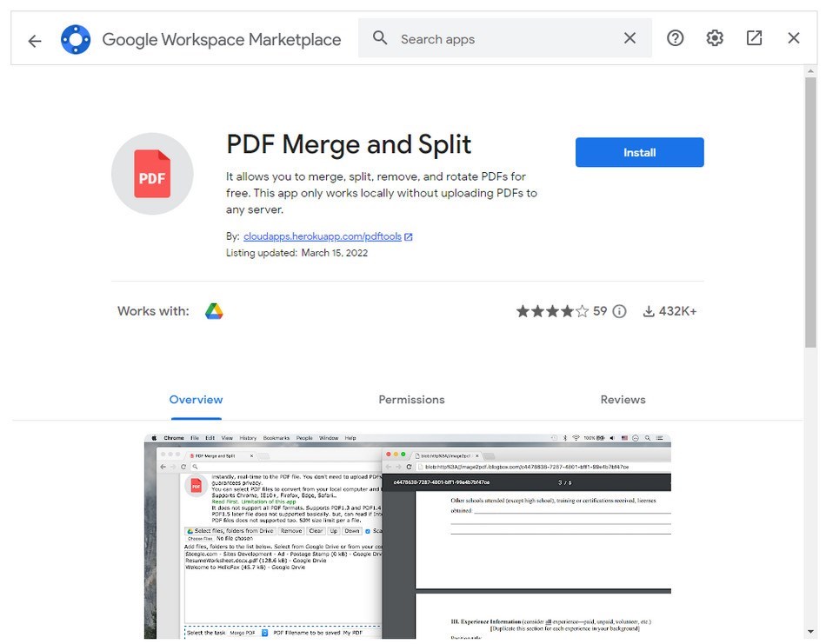
Task: Switch to the Permissions tab
Action: 411,399
